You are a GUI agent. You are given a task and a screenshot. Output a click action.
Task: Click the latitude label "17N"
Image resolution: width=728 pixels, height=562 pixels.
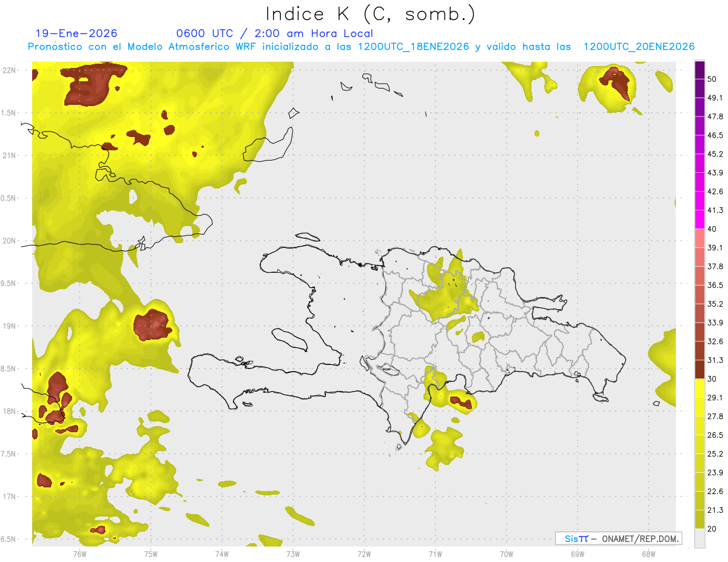coord(9,497)
